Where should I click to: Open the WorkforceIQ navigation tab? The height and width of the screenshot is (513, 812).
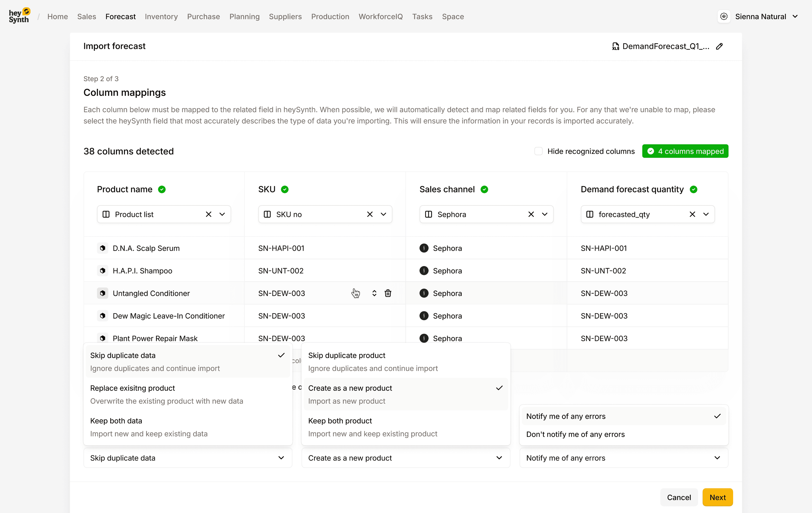(x=380, y=16)
